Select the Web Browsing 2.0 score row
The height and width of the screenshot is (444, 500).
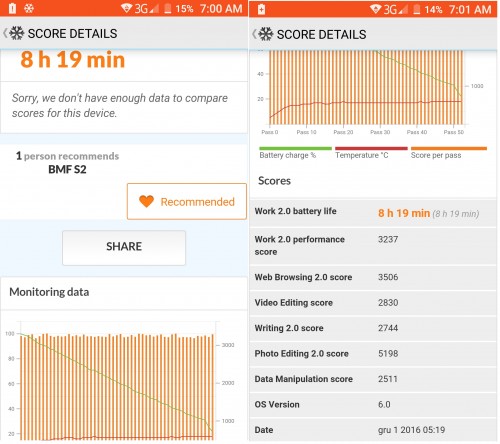373,277
